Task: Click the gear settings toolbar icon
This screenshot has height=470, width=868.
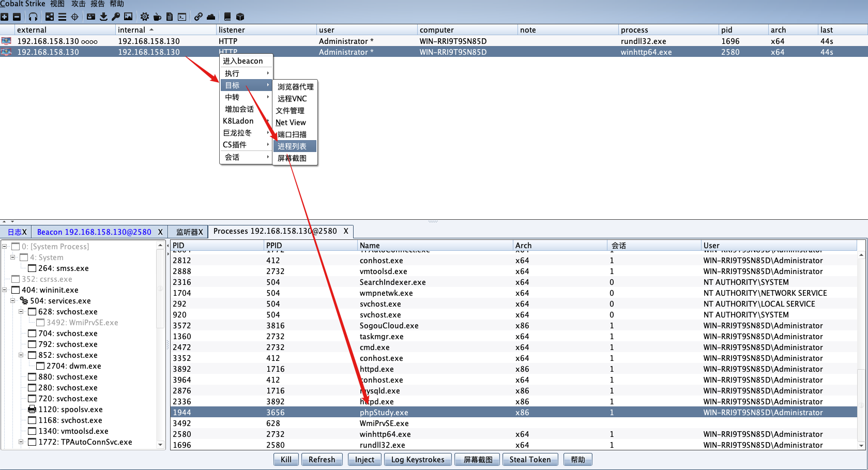Action: 145,17
